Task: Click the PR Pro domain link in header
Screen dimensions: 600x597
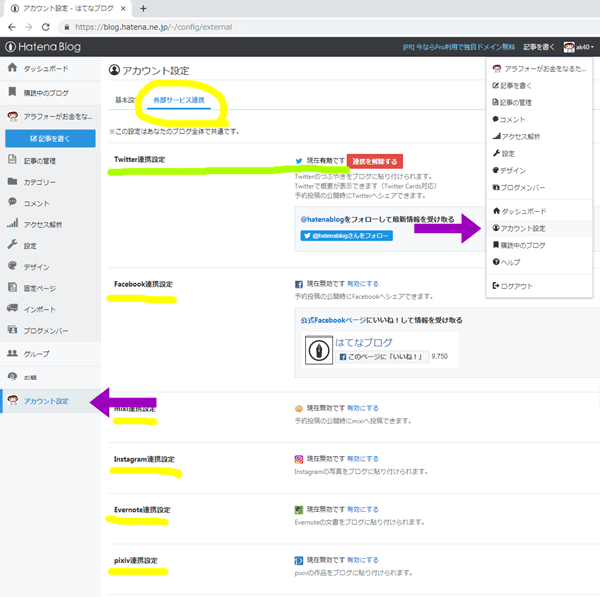Action: point(458,47)
